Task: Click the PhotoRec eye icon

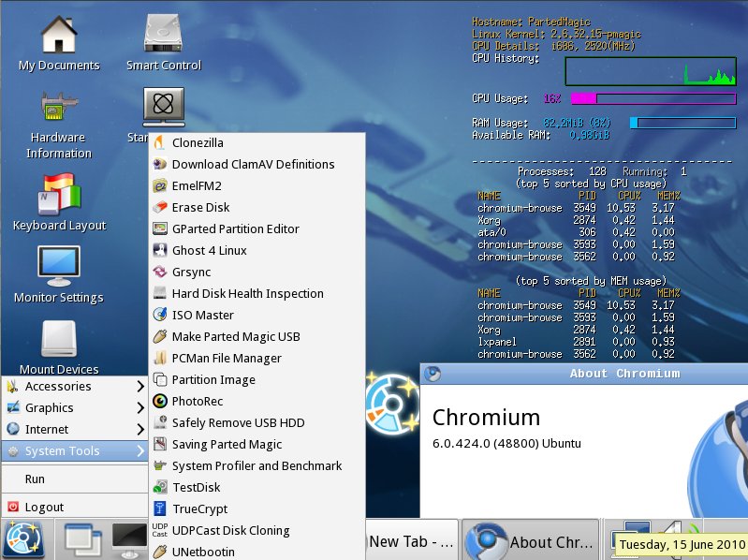Action: pyautogui.click(x=160, y=401)
